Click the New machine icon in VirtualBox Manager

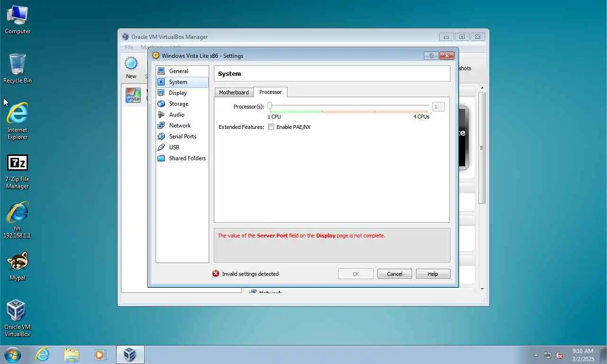[131, 64]
